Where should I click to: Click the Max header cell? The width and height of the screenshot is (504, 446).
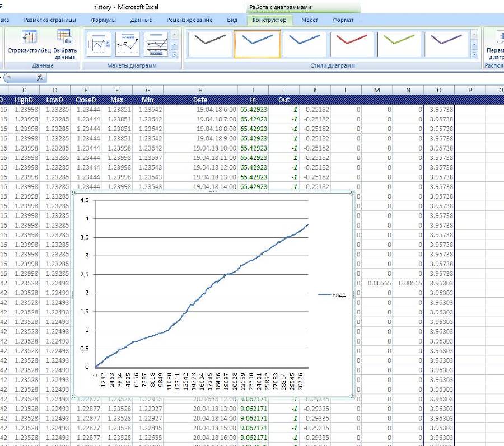coord(116,100)
